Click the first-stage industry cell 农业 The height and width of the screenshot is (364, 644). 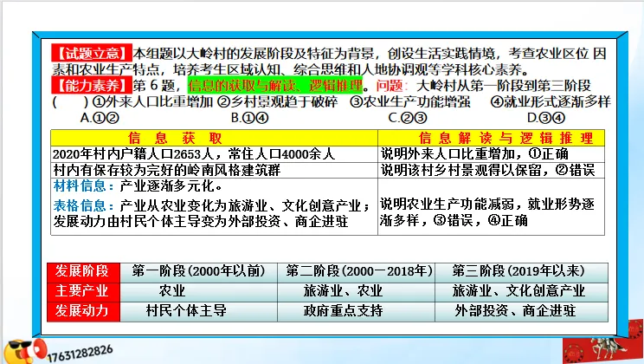pyautogui.click(x=199, y=291)
